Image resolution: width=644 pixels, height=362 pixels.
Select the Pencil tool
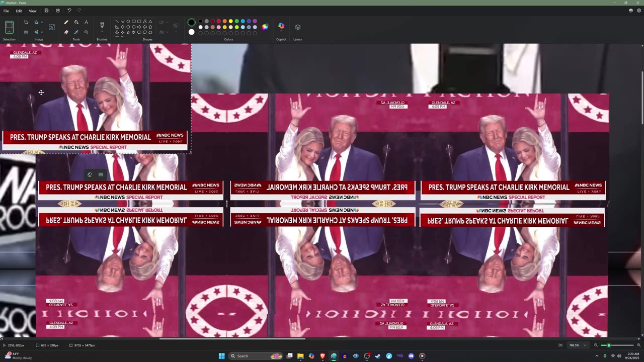pyautogui.click(x=66, y=22)
